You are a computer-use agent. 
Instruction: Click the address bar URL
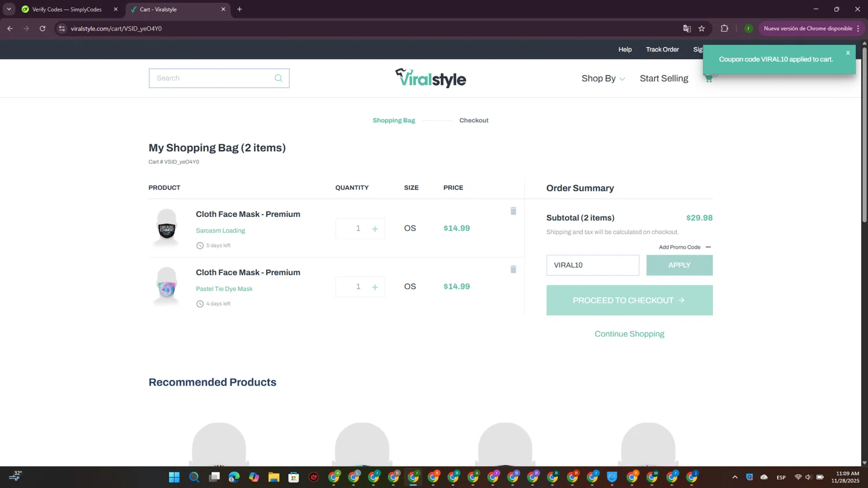click(x=116, y=28)
